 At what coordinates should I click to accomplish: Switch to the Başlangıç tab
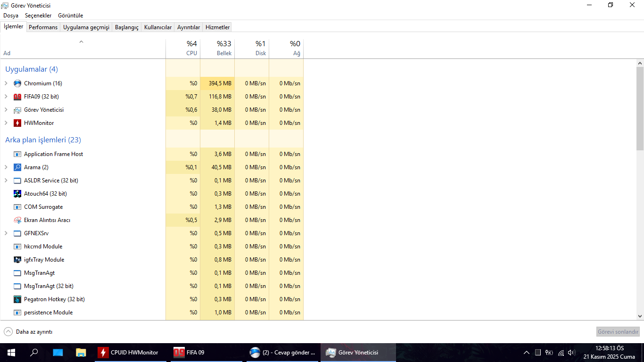tap(127, 27)
